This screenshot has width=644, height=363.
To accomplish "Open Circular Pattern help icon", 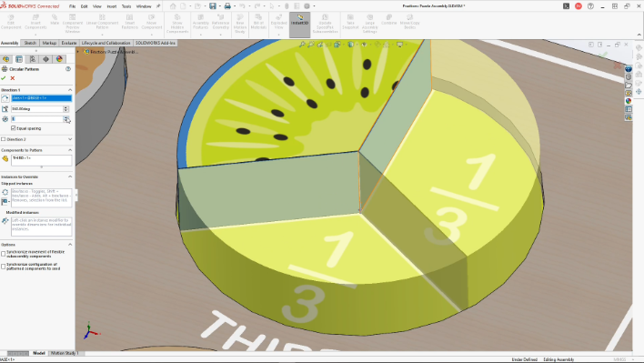I will [68, 69].
